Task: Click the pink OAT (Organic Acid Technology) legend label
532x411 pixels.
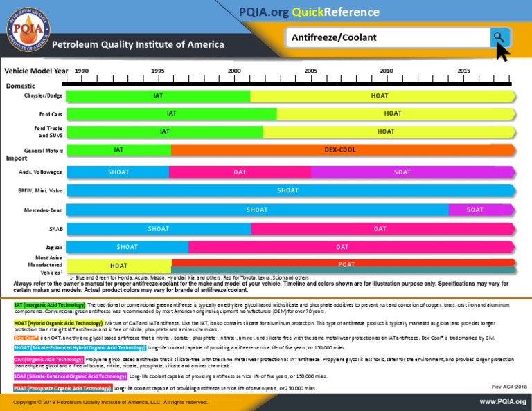Action: coord(48,360)
